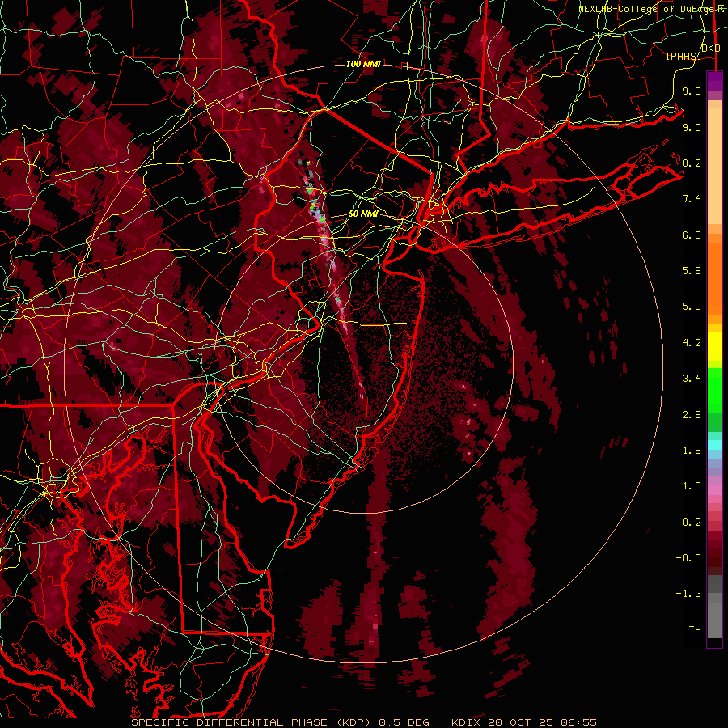This screenshot has width=728, height=728.
Task: Click the "1.0" scale value
Action: point(692,486)
